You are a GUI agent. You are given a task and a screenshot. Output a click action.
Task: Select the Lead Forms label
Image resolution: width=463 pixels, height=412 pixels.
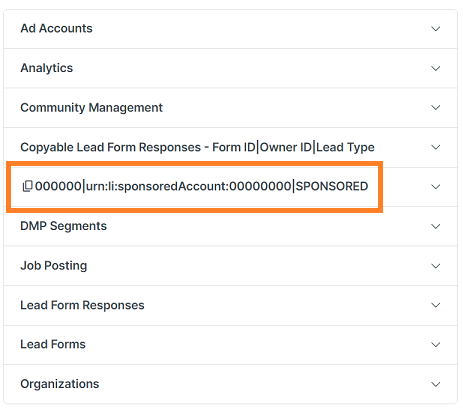[53, 344]
